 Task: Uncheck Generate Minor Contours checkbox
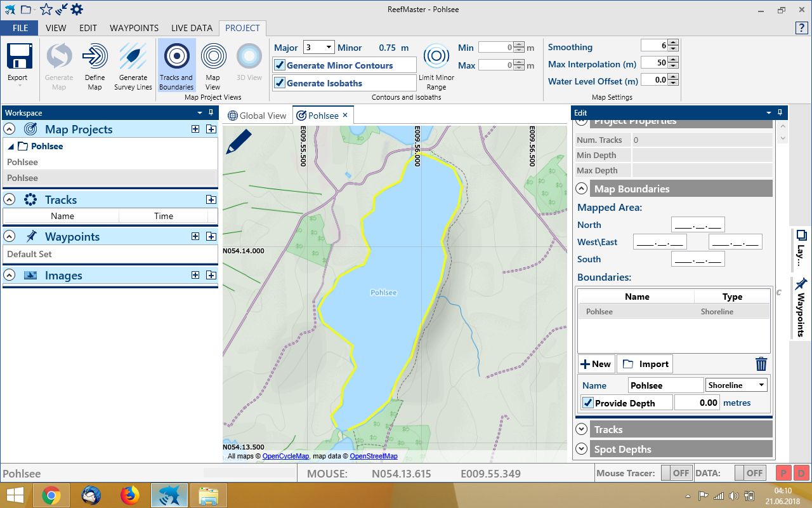pyautogui.click(x=280, y=65)
